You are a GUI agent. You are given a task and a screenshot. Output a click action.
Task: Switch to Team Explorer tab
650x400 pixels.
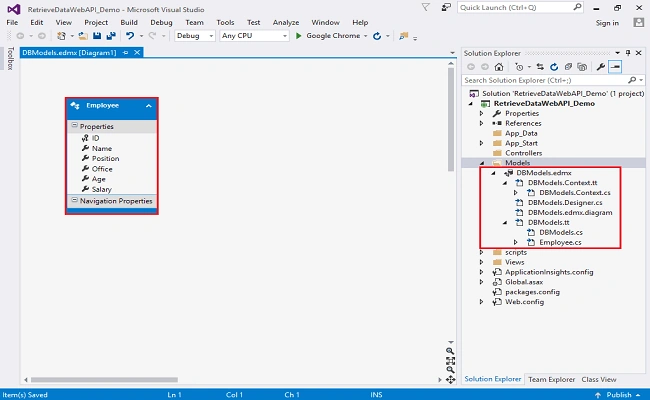coord(551,379)
